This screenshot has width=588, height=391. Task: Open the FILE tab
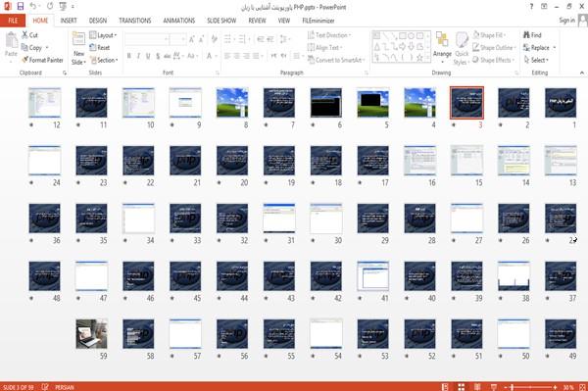pyautogui.click(x=13, y=21)
